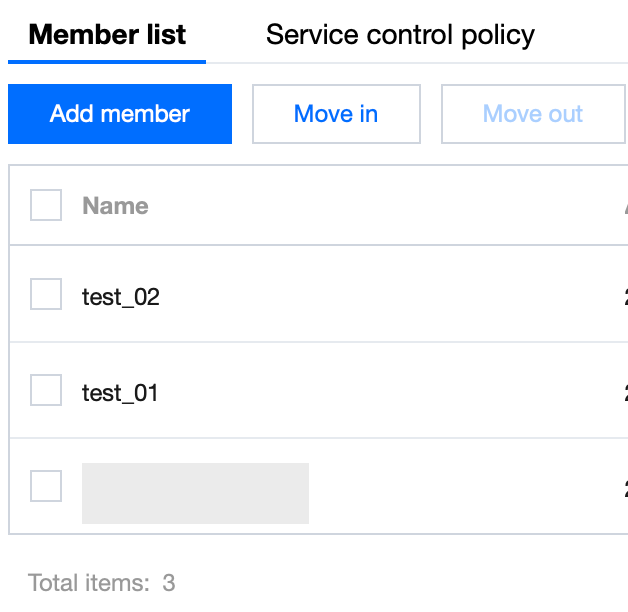Click test_01 row's truncated second-column value

(x=625, y=393)
